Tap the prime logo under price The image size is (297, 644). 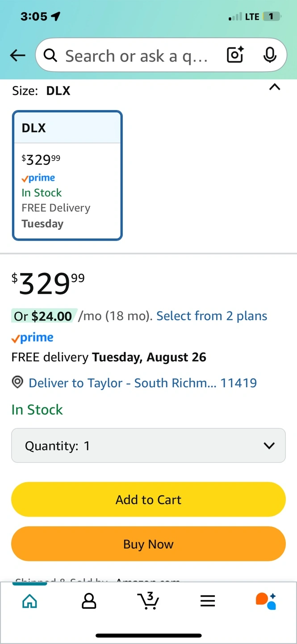click(33, 338)
